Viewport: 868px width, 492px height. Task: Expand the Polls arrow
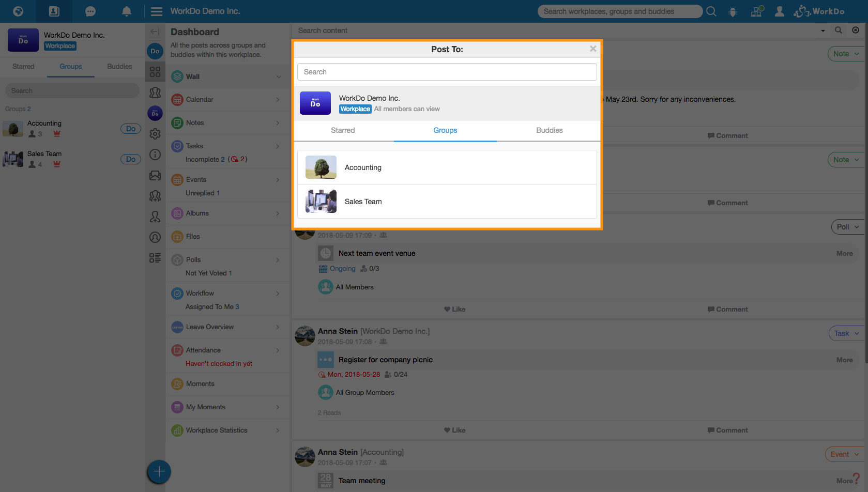pos(278,260)
